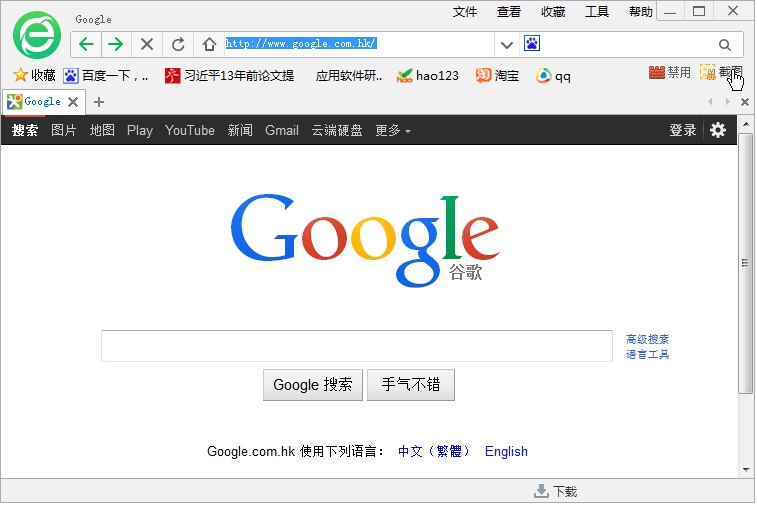Open Gmail in Google bar
This screenshot has width=757, height=505.
282,130
